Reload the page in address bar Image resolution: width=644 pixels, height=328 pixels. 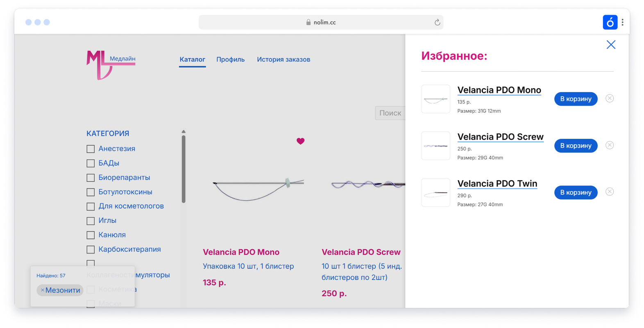tap(437, 22)
